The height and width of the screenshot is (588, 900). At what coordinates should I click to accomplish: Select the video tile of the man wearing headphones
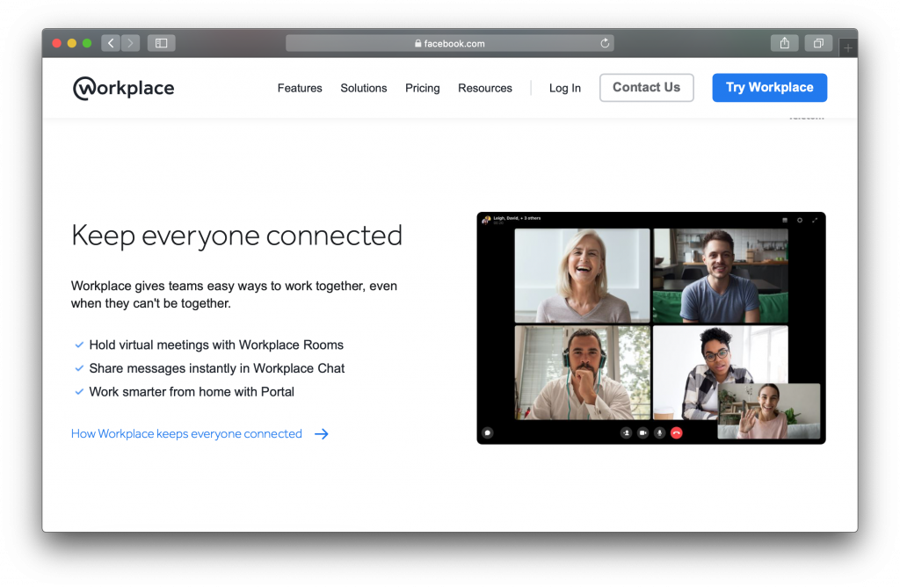pyautogui.click(x=582, y=373)
